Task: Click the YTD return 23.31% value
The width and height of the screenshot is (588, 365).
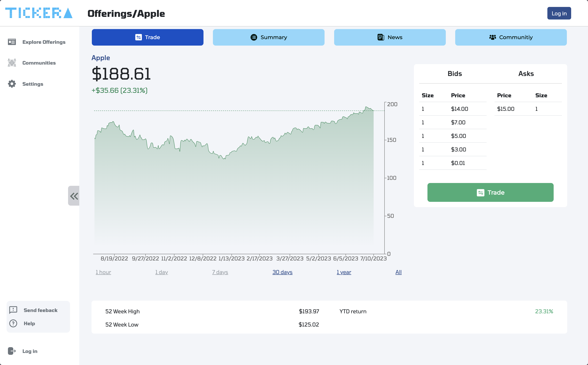Action: [544, 311]
